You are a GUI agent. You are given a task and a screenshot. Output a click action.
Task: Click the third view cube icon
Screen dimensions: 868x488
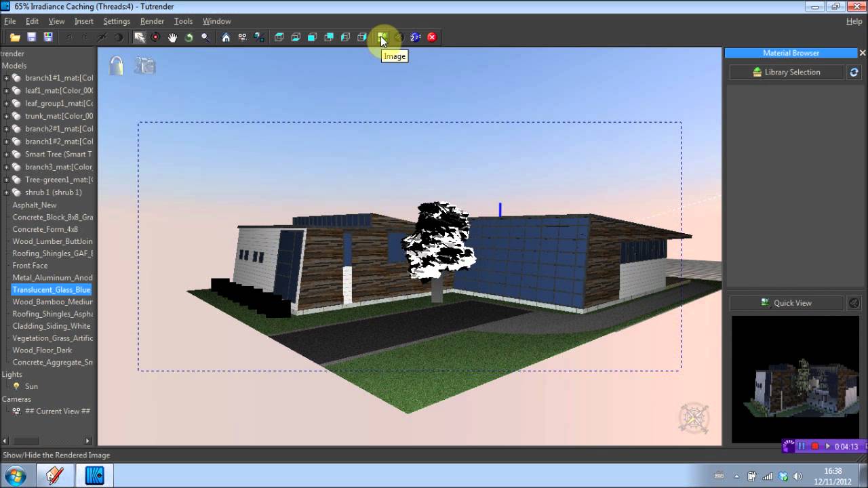point(312,37)
